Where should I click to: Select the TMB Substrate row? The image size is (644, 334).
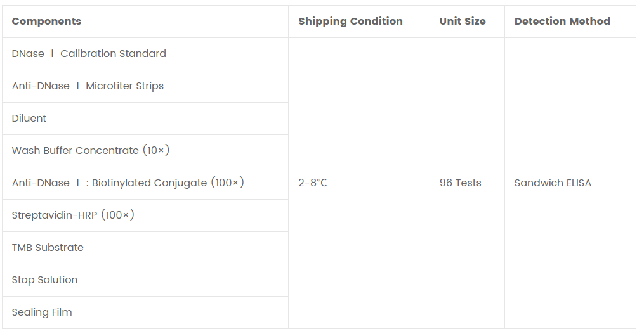[48, 248]
